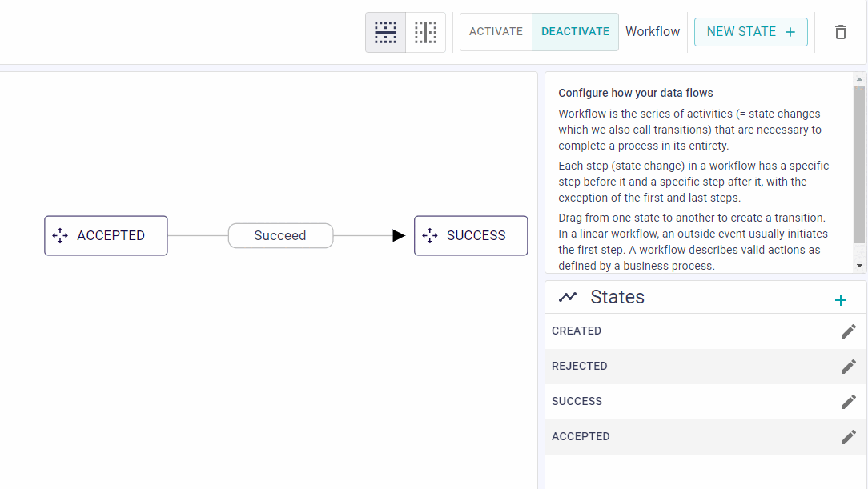Select the Succeed transition label

pyautogui.click(x=281, y=235)
